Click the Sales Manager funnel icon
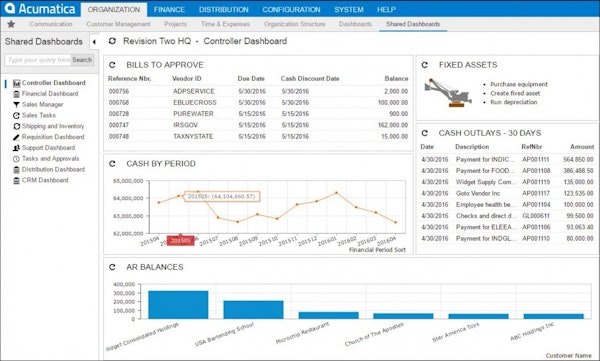This screenshot has width=600, height=361. click(16, 105)
